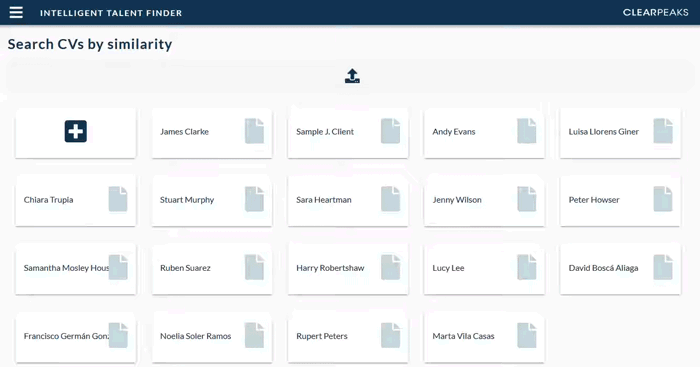Select the Sara Heartman name
Screen dimensions: 700x367
pos(324,200)
